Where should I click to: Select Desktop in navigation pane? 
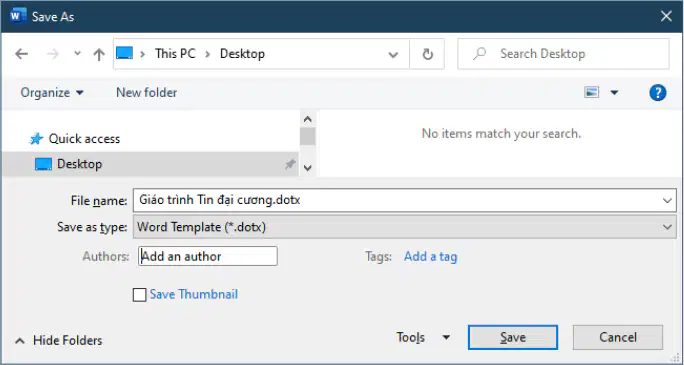coord(150,164)
